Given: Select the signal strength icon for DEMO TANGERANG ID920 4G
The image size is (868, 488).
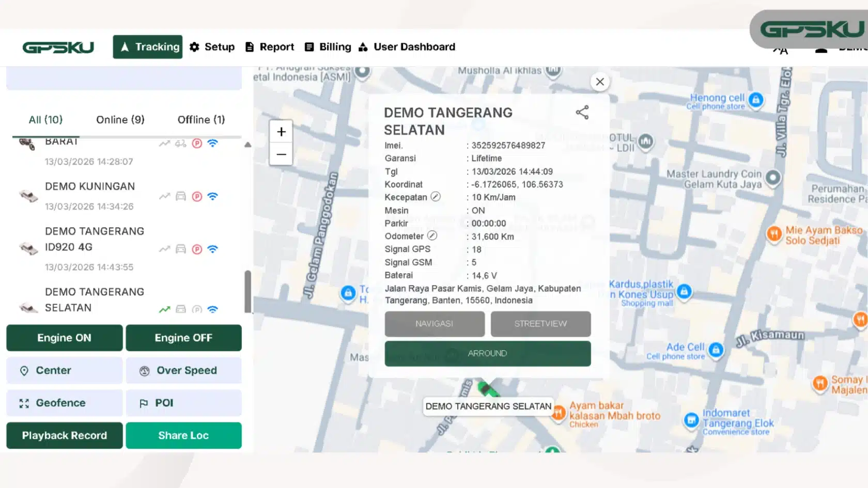Looking at the screenshot, I should click(x=212, y=249).
